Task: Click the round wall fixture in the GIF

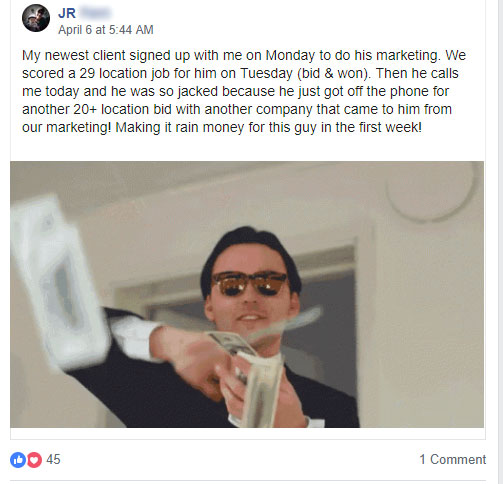Action: (432, 192)
